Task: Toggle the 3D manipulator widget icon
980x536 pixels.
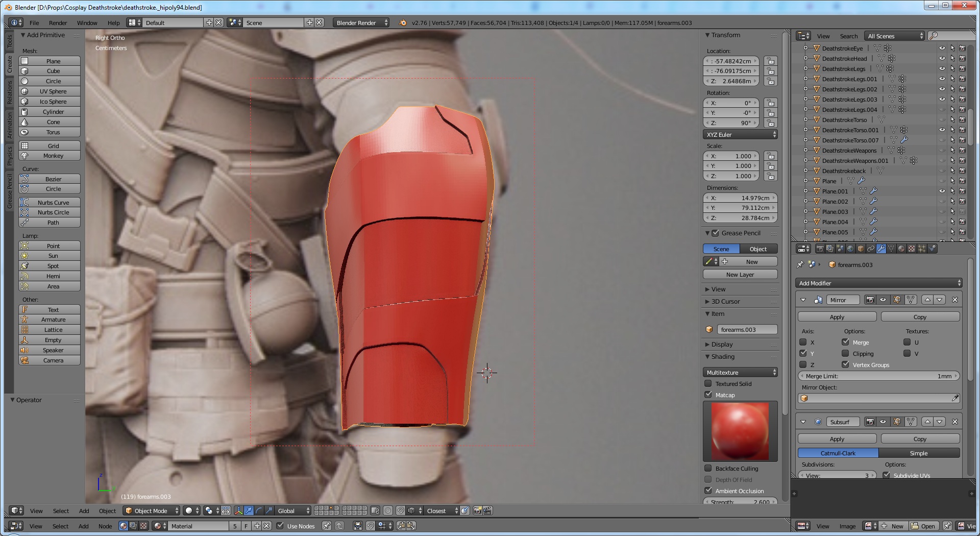Action: click(x=238, y=510)
